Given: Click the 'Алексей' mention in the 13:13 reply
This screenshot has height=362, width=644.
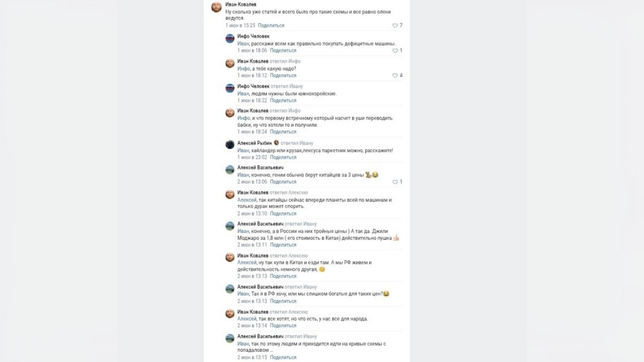Looking at the screenshot, I should [x=247, y=262].
